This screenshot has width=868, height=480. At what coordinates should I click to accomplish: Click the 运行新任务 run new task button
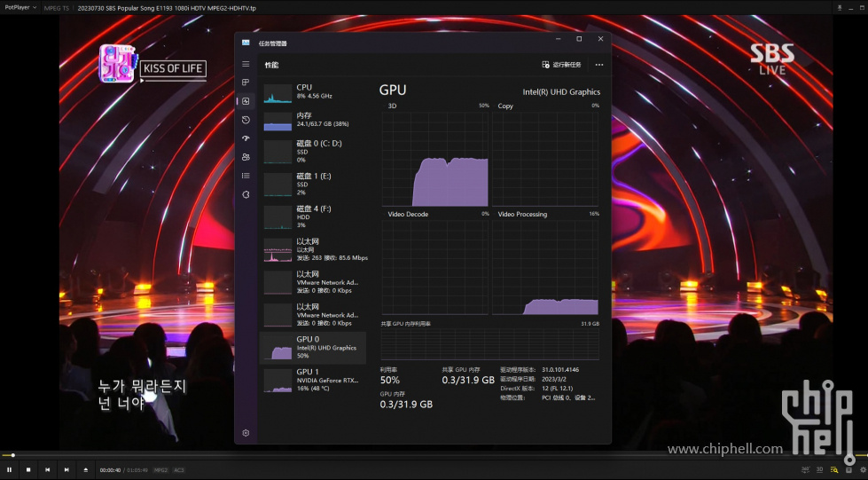(x=561, y=65)
